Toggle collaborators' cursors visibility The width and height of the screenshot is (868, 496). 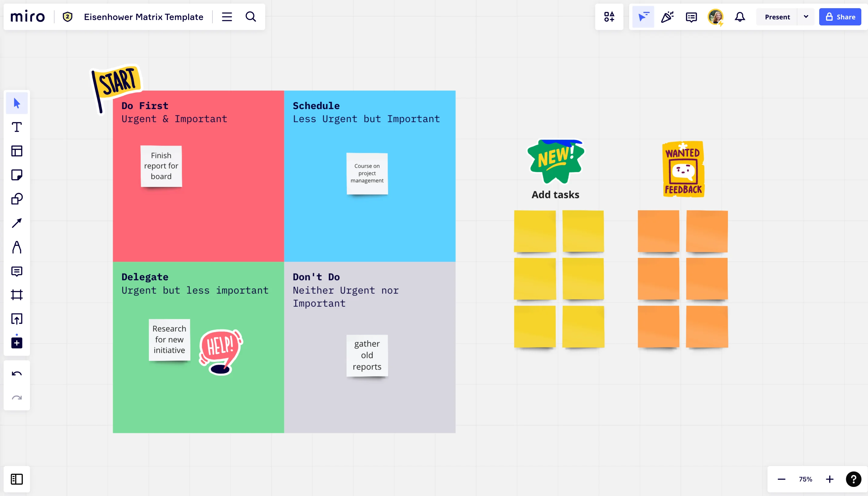643,17
